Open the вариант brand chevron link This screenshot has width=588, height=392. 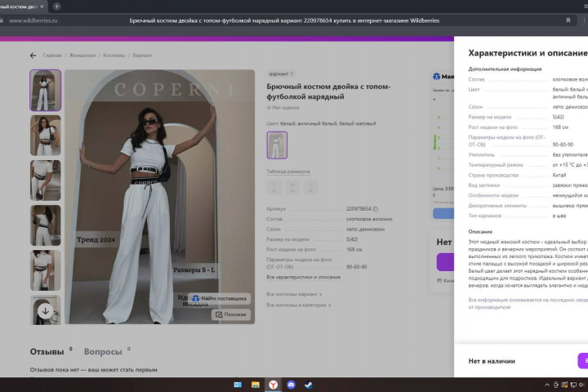281,73
